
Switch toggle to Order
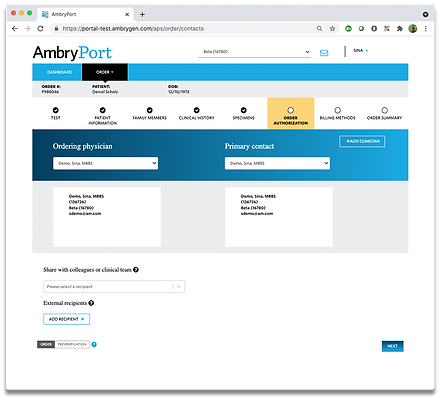[x=46, y=344]
